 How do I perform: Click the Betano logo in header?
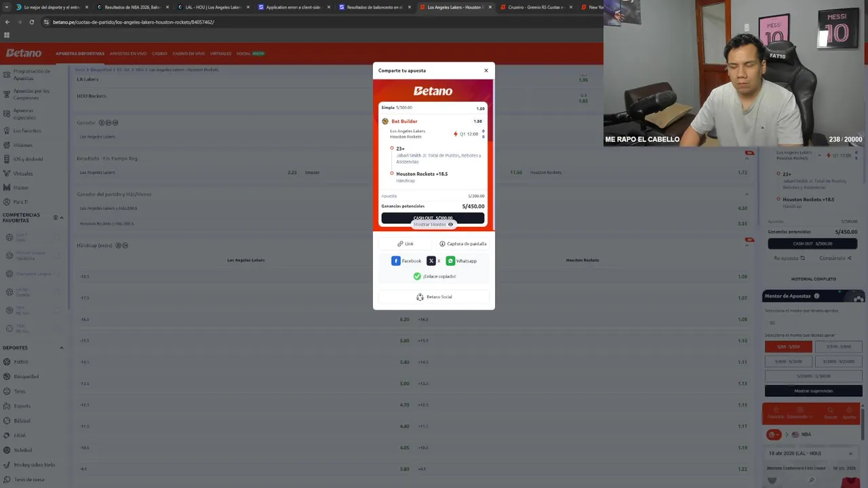(x=24, y=53)
